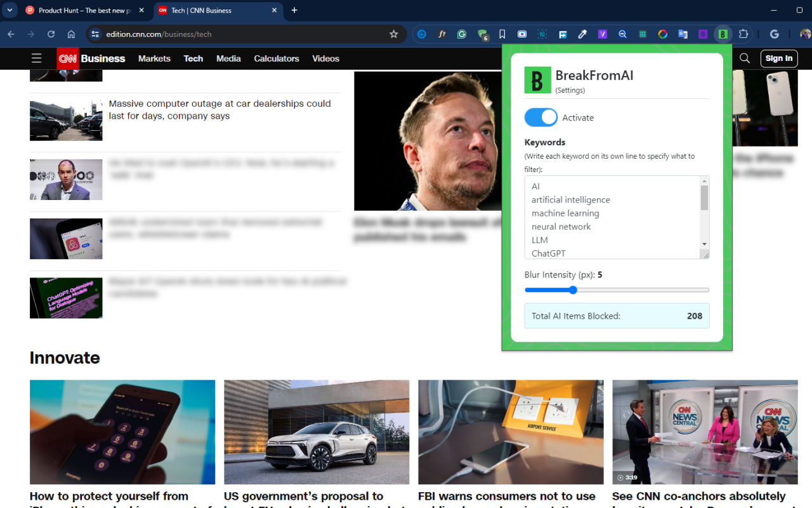Open the car dealership article thumbnail

point(66,120)
